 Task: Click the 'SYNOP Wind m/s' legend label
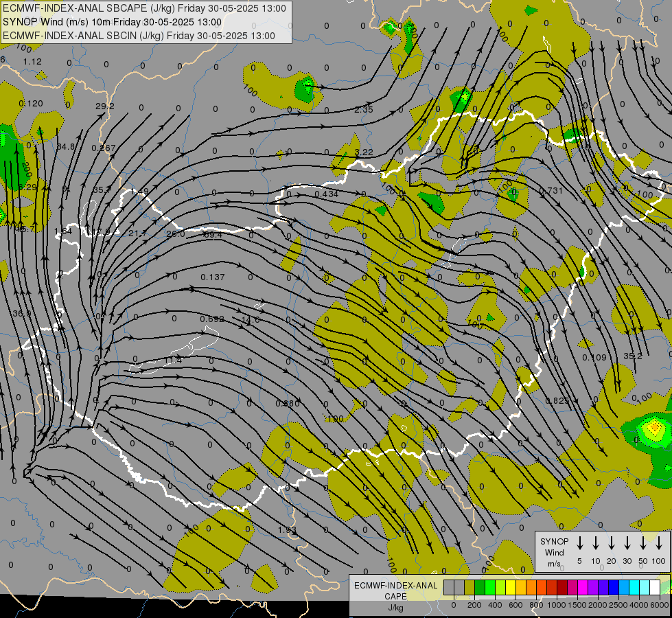click(554, 552)
